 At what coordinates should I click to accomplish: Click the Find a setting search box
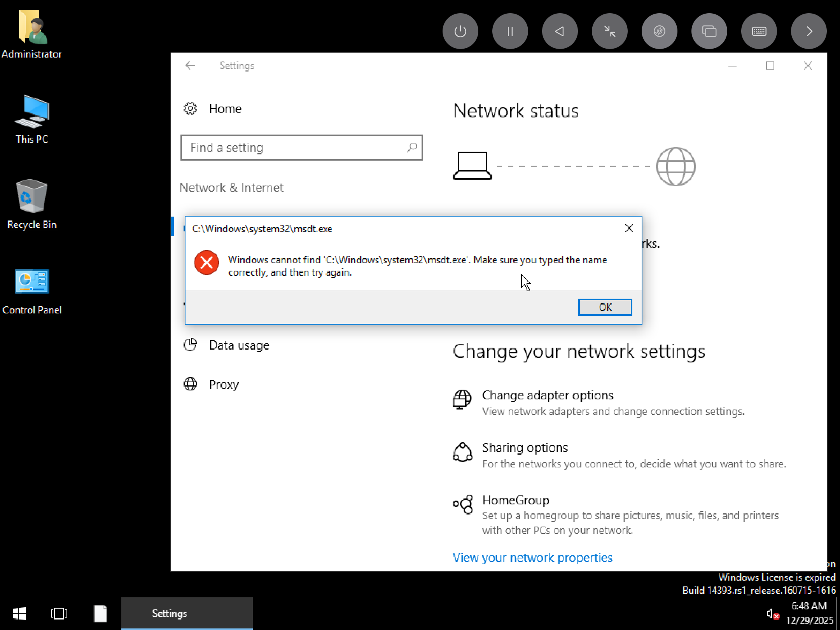(x=296, y=148)
